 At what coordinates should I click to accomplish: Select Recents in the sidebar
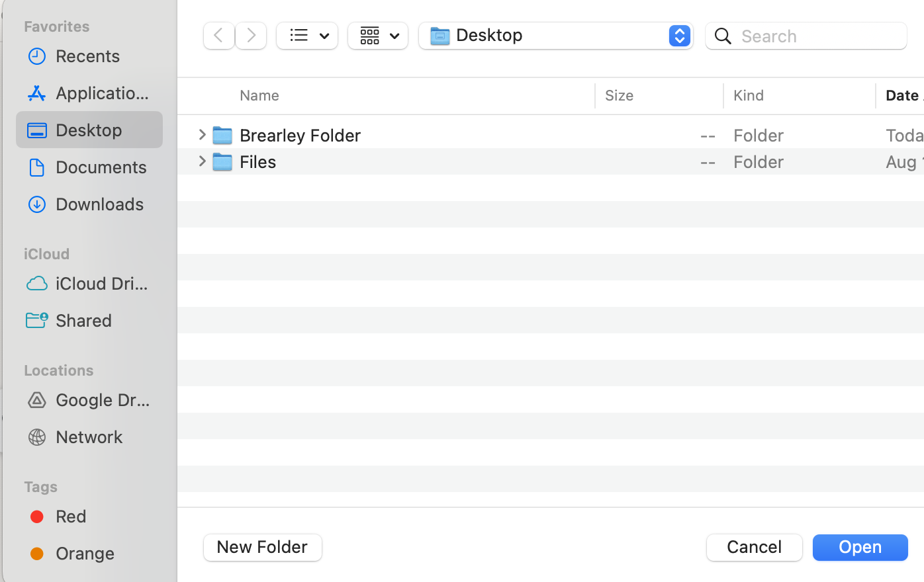click(89, 56)
